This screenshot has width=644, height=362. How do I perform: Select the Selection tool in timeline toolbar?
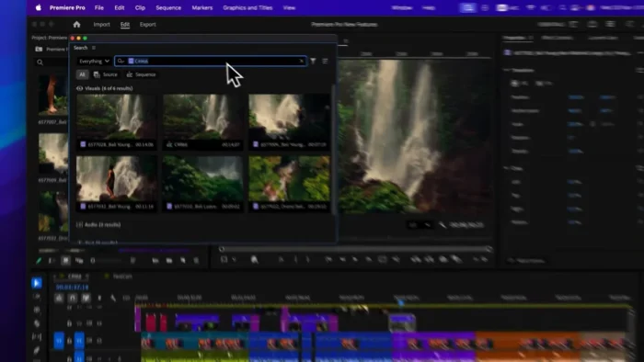(x=37, y=283)
